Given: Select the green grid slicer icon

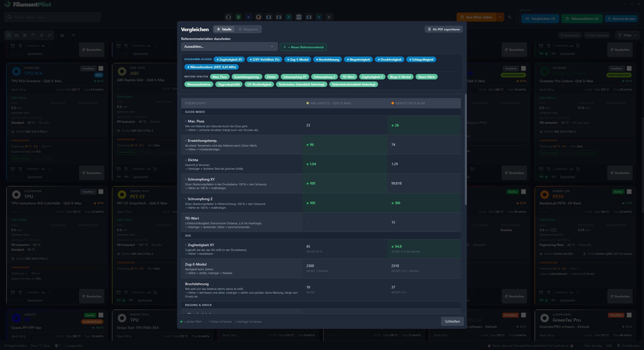Looking at the screenshot, I should point(238,17).
